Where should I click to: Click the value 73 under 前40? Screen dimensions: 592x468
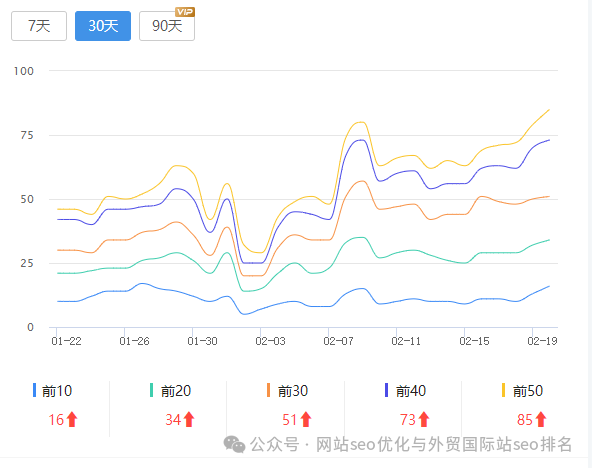click(x=408, y=420)
